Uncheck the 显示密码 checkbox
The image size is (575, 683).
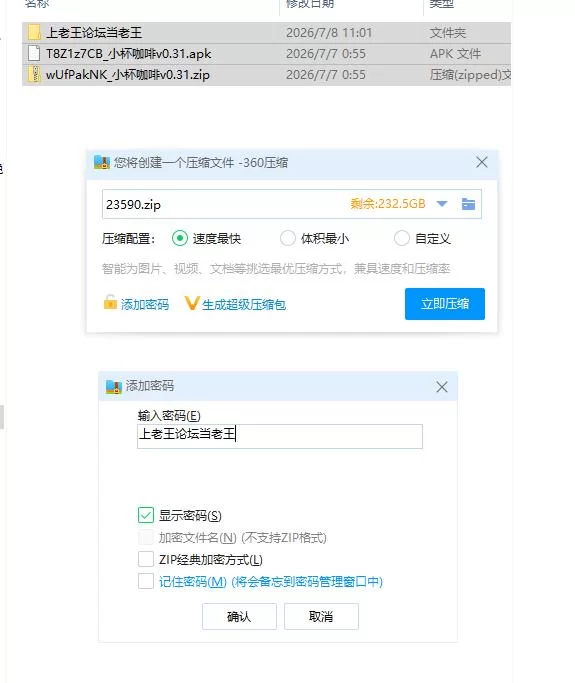[x=146, y=515]
